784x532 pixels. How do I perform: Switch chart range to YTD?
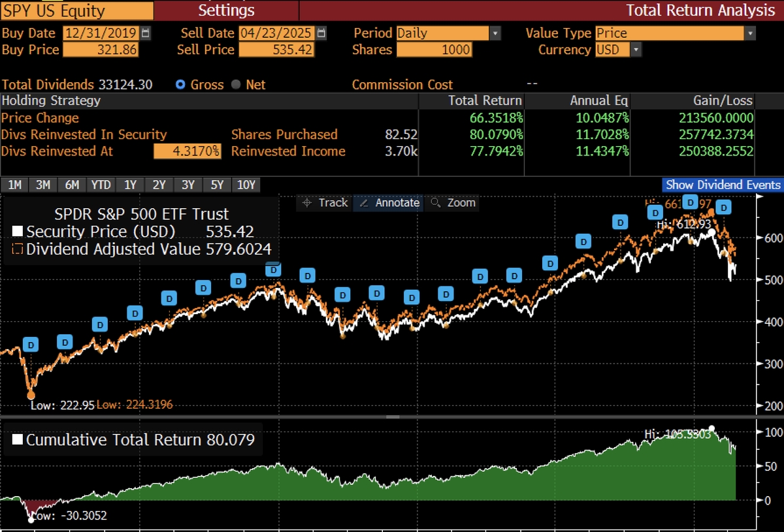101,185
